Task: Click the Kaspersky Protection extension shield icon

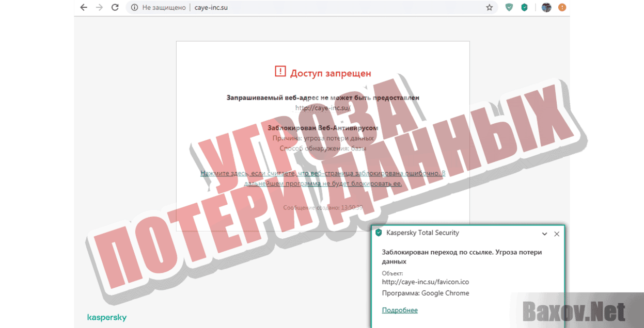Action: pyautogui.click(x=525, y=7)
